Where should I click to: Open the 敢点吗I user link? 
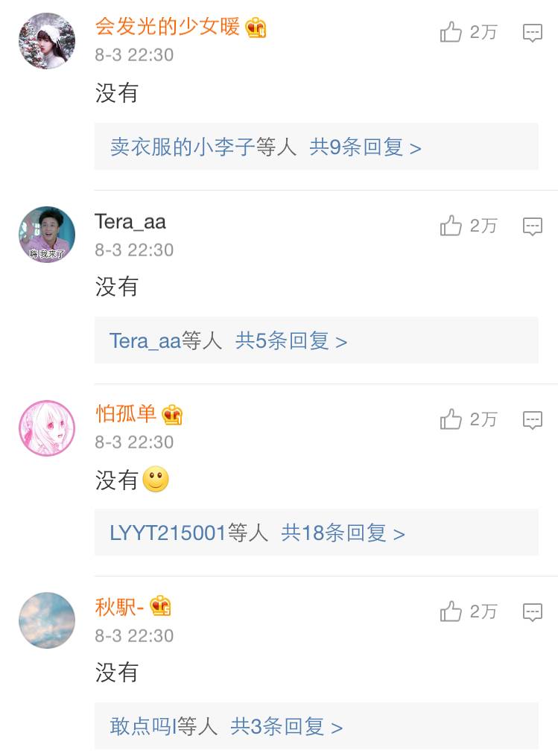coord(142,726)
